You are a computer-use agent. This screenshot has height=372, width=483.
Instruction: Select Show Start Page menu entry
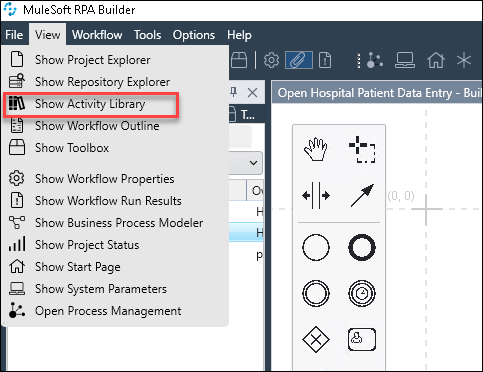click(x=115, y=267)
